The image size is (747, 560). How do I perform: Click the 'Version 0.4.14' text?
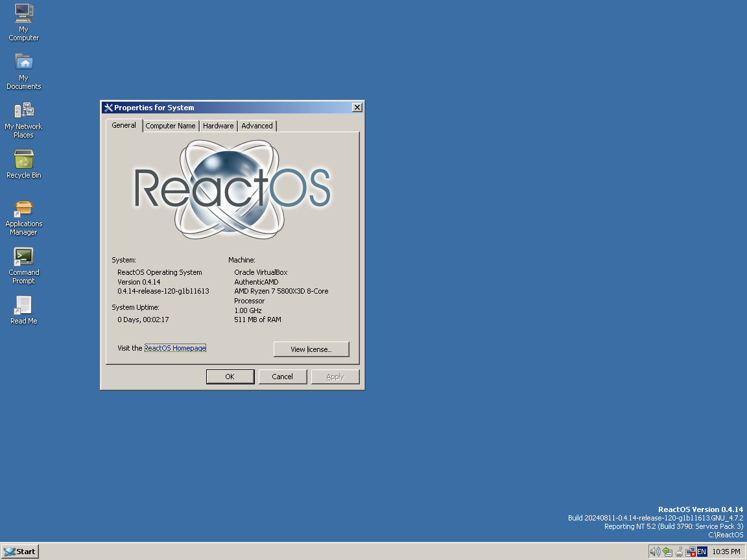139,282
